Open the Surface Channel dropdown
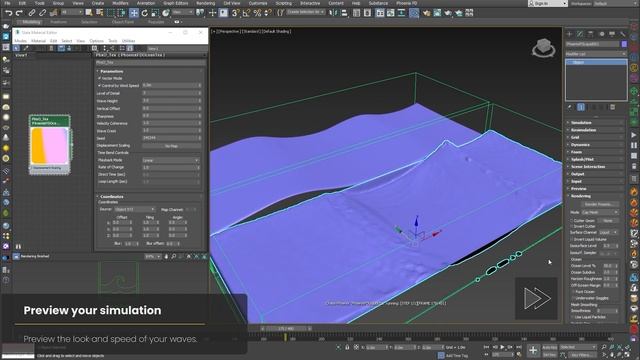 point(608,232)
